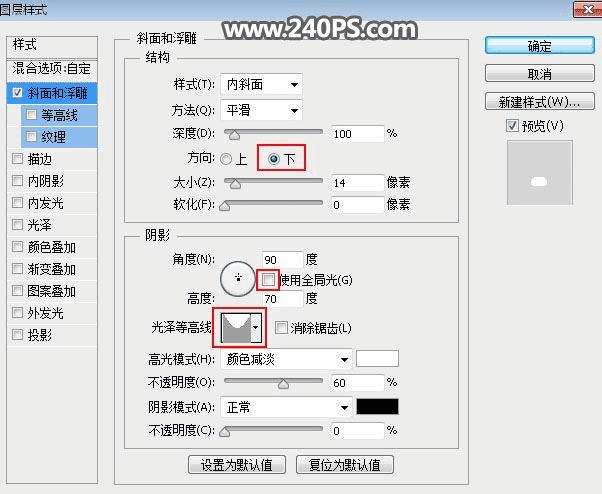Enable the 颜色叠加 checkbox
Viewport: 602px width, 494px height.
(17, 246)
